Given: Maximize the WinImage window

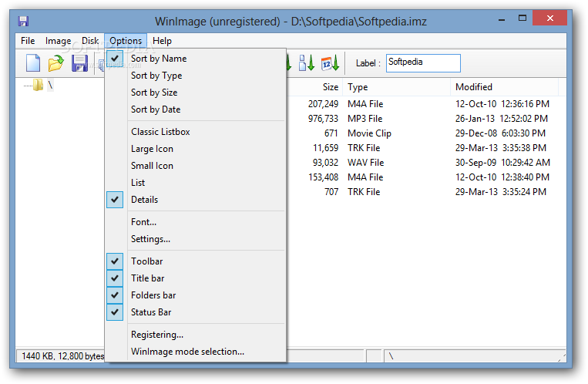Looking at the screenshot, I should click(522, 18).
